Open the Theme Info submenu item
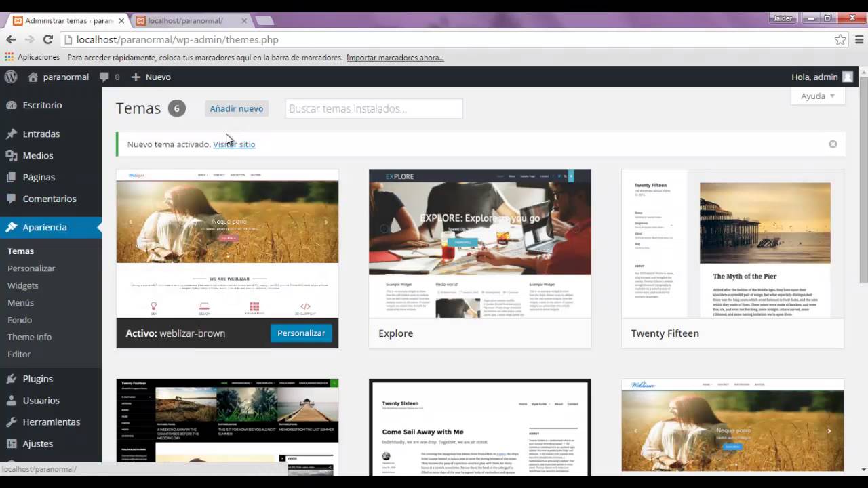Image resolution: width=868 pixels, height=488 pixels. pyautogui.click(x=29, y=337)
